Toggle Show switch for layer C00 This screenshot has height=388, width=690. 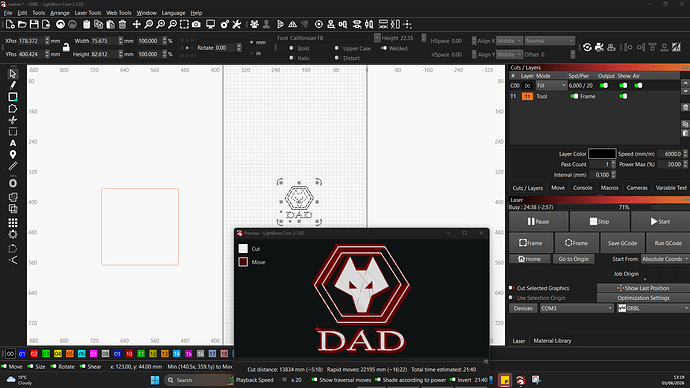click(x=623, y=85)
